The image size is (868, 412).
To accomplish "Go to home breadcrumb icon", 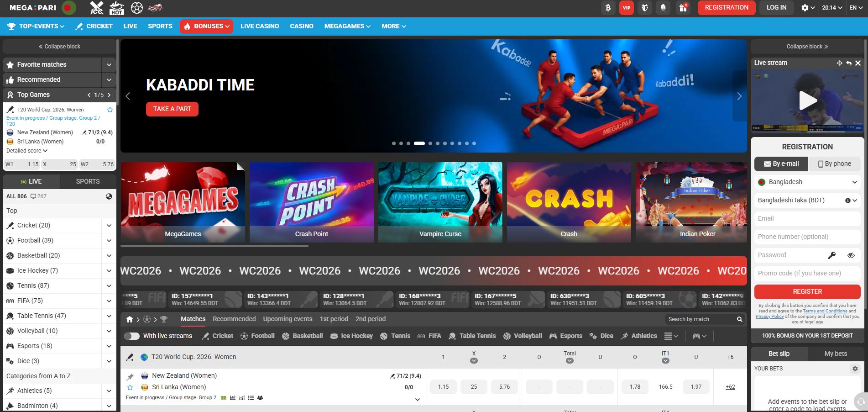I will tap(130, 319).
